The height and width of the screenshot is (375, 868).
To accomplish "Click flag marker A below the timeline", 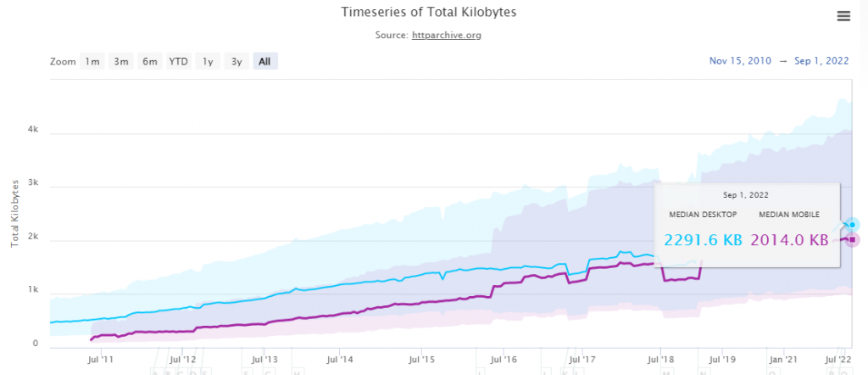I will coord(153,371).
